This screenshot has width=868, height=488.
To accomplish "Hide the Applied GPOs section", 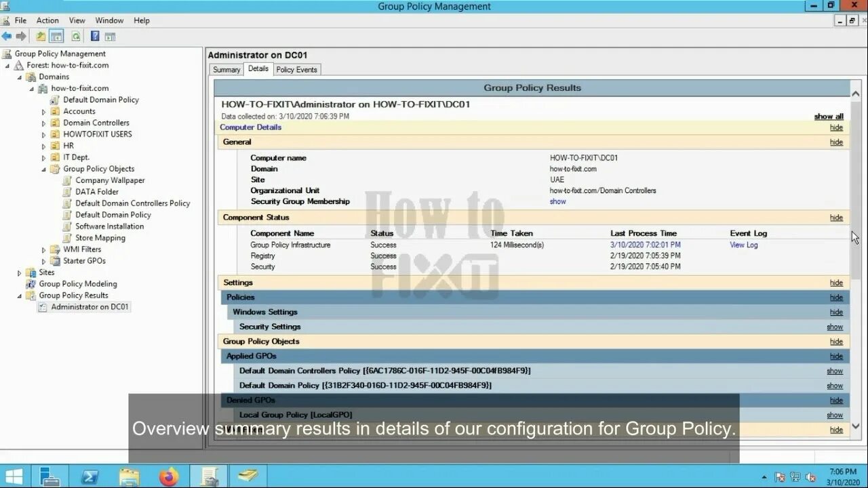I will click(836, 356).
